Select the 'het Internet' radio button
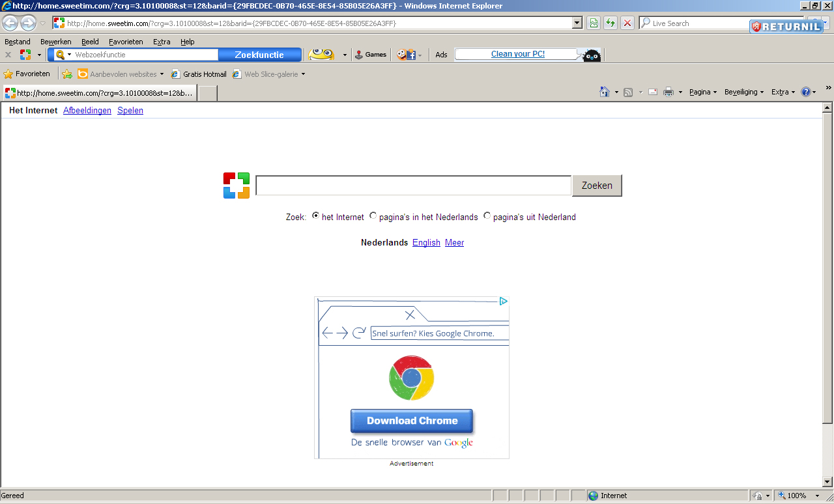The height and width of the screenshot is (504, 834). [316, 216]
